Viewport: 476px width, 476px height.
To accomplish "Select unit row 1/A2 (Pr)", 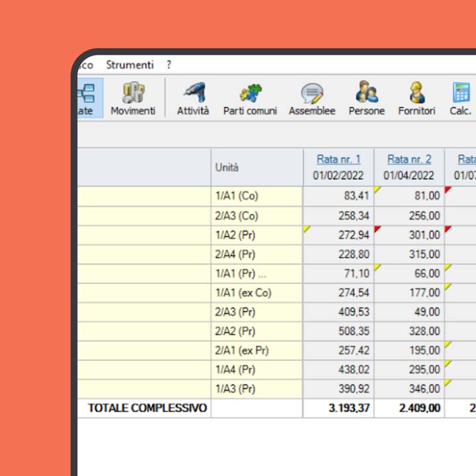I will (257, 235).
